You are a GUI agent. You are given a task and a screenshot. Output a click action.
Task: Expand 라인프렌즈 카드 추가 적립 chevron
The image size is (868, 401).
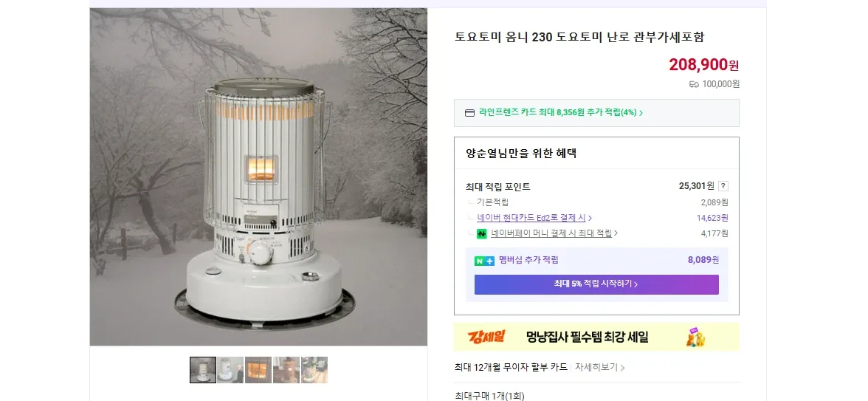(641, 113)
